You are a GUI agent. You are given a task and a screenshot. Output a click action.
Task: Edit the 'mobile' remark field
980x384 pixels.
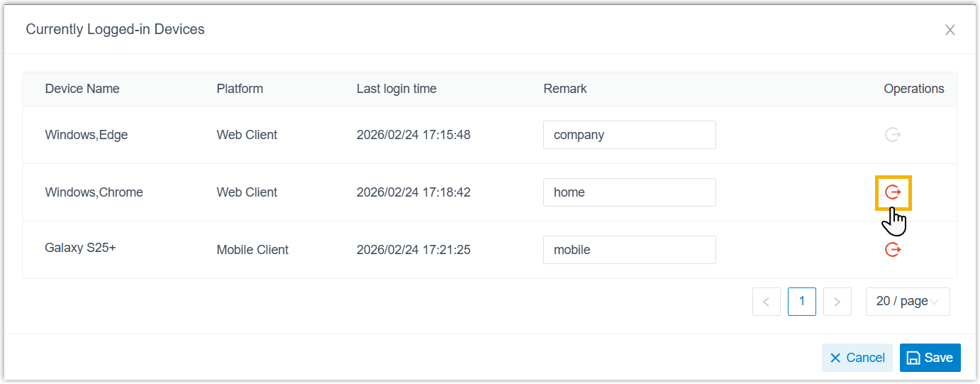pos(629,250)
